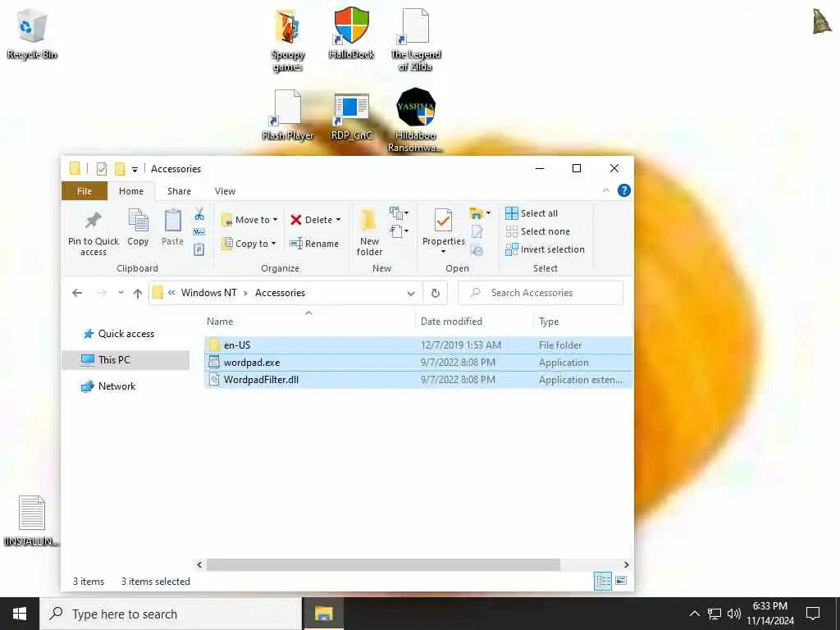Collapse the ribbon with the chevron
This screenshot has width=840, height=630.
pyautogui.click(x=606, y=190)
